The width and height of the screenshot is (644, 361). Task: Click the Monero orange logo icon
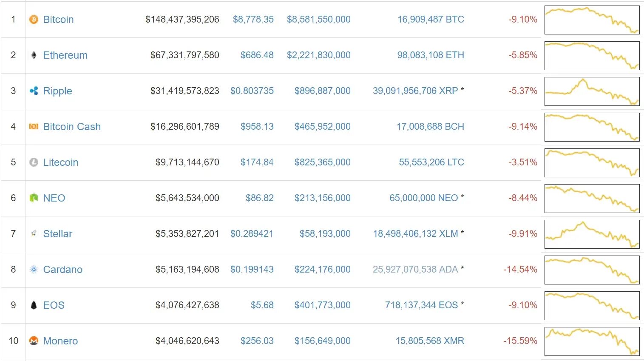[34, 341]
